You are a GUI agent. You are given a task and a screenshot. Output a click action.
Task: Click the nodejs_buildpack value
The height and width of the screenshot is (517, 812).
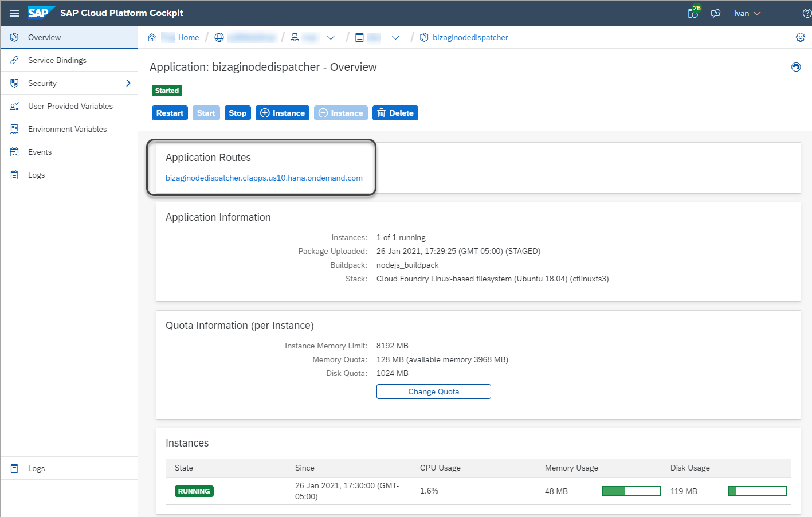tap(407, 265)
